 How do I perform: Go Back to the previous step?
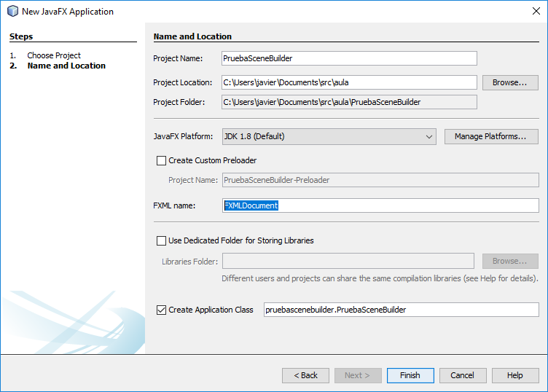305,375
